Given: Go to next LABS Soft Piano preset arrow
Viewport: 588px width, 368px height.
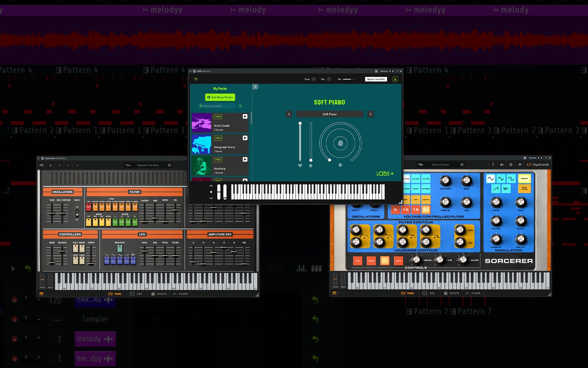Looking at the screenshot, I should click(371, 114).
